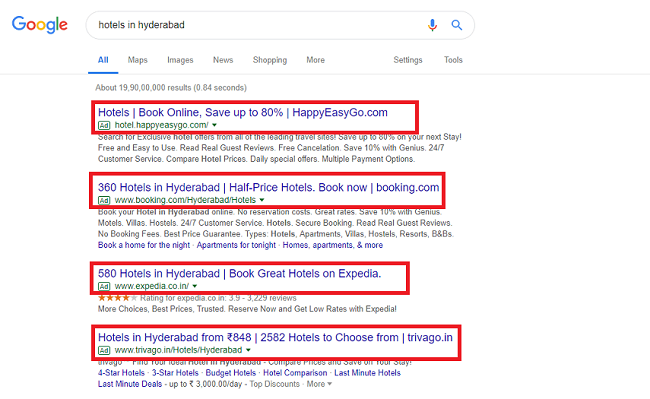Click 'Apartments for tonight' sitelink
650x399 pixels.
click(x=236, y=245)
